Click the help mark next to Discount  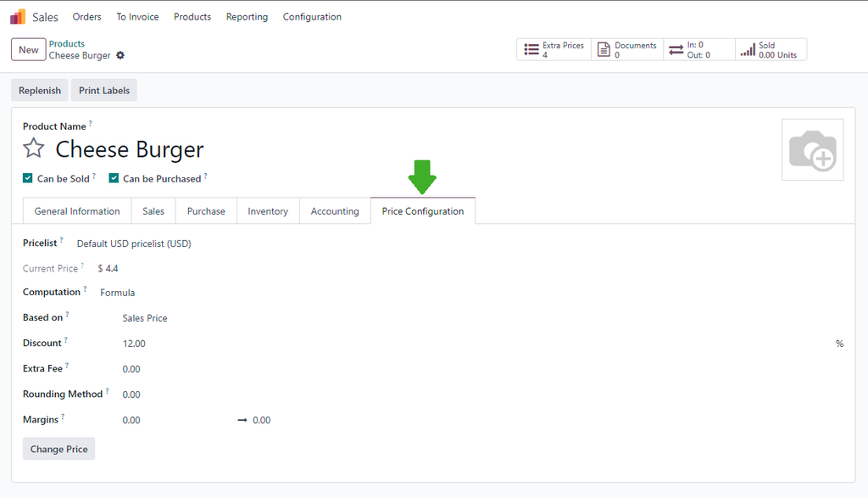(66, 339)
